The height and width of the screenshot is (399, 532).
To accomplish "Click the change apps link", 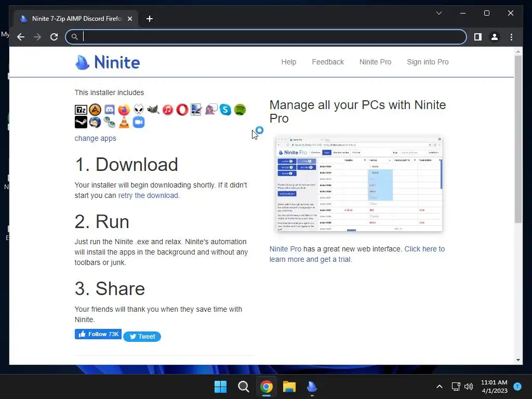I will tap(96, 138).
